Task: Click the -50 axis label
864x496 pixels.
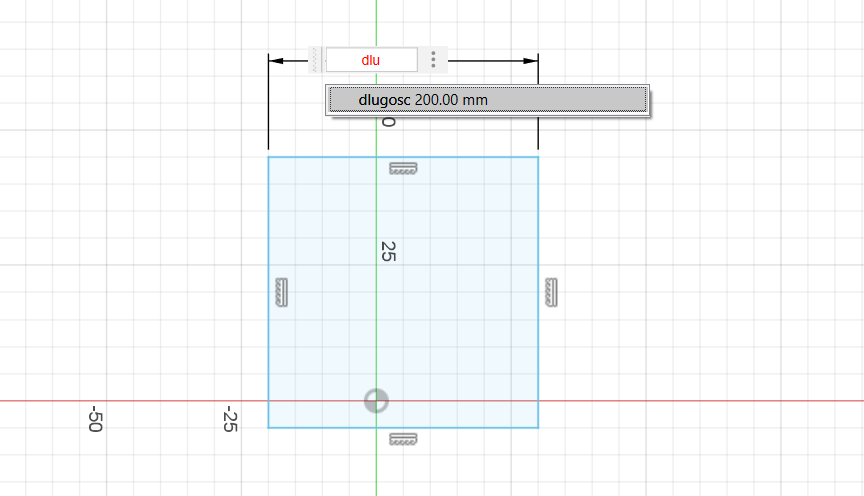Action: (95, 419)
